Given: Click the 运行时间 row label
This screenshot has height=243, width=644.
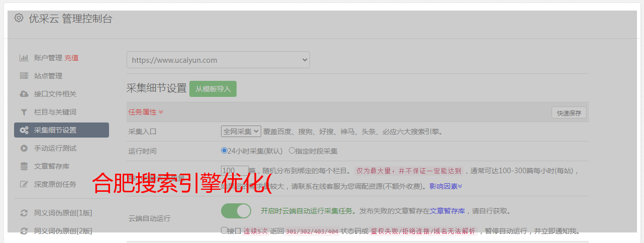Looking at the screenshot, I should [143, 151].
